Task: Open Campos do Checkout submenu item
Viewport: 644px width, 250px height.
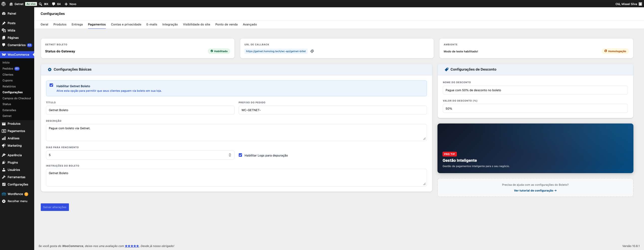Action: click(17, 98)
